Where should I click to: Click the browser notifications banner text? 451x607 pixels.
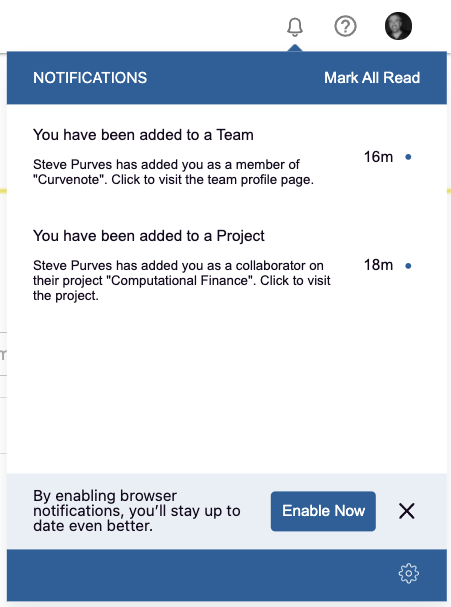point(137,511)
